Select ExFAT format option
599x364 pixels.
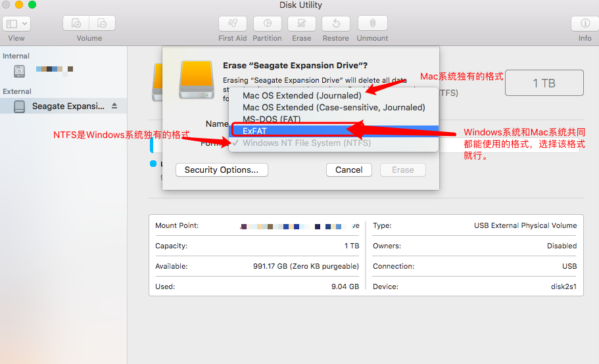[x=333, y=131]
